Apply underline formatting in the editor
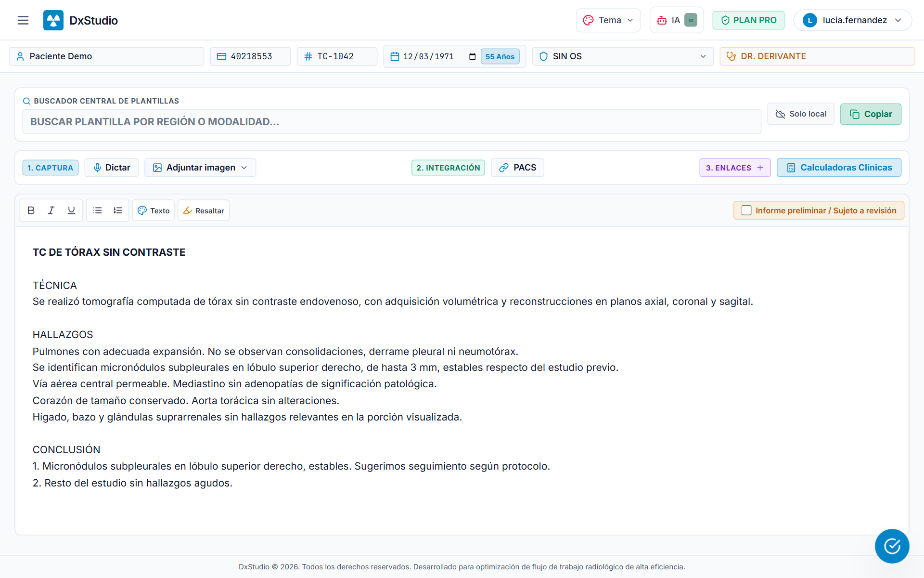This screenshot has height=578, width=924. [71, 210]
